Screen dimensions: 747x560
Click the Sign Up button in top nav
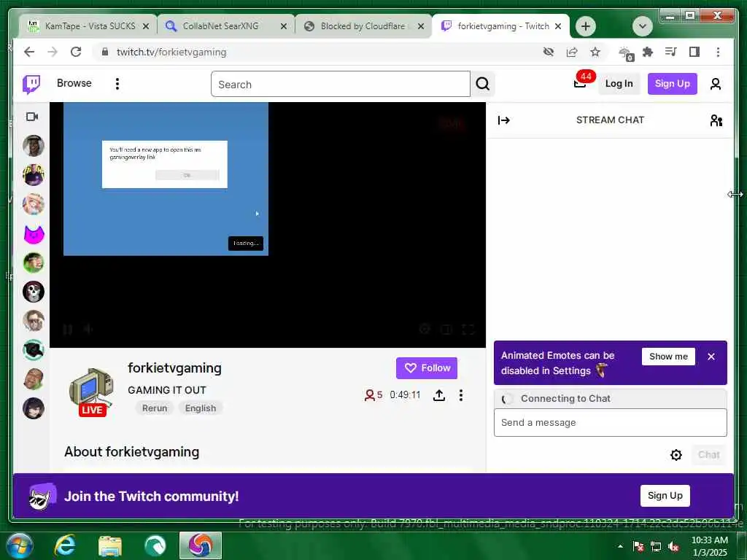coord(672,84)
